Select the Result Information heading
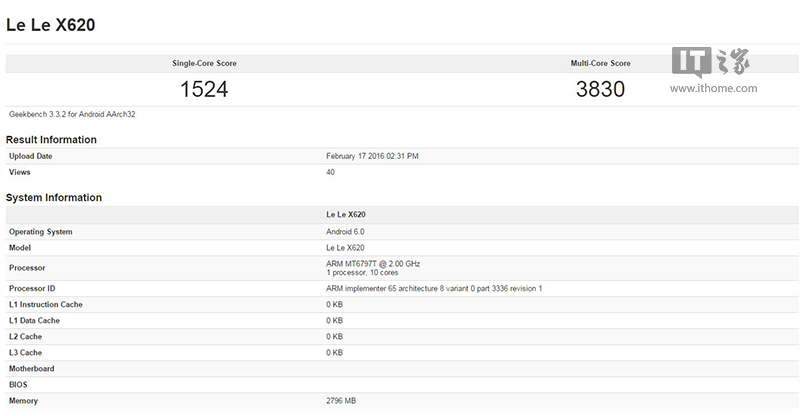The height and width of the screenshot is (416, 800). pyautogui.click(x=51, y=140)
